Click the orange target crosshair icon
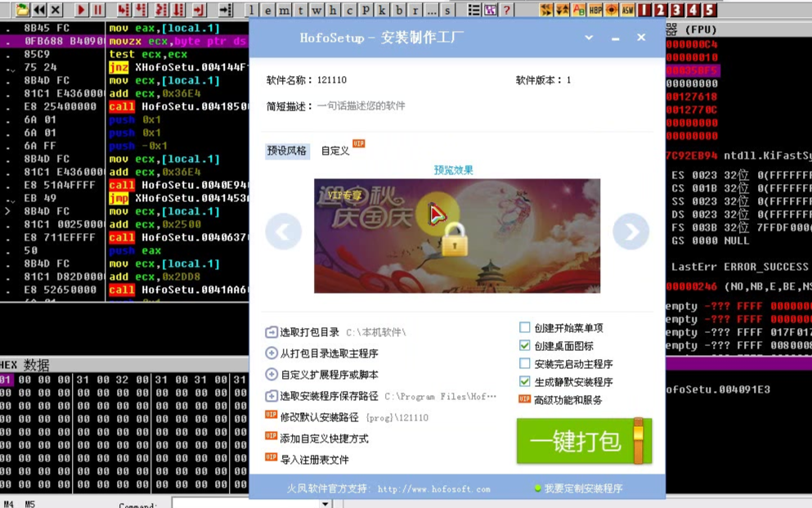This screenshot has height=508, width=812. [612, 9]
